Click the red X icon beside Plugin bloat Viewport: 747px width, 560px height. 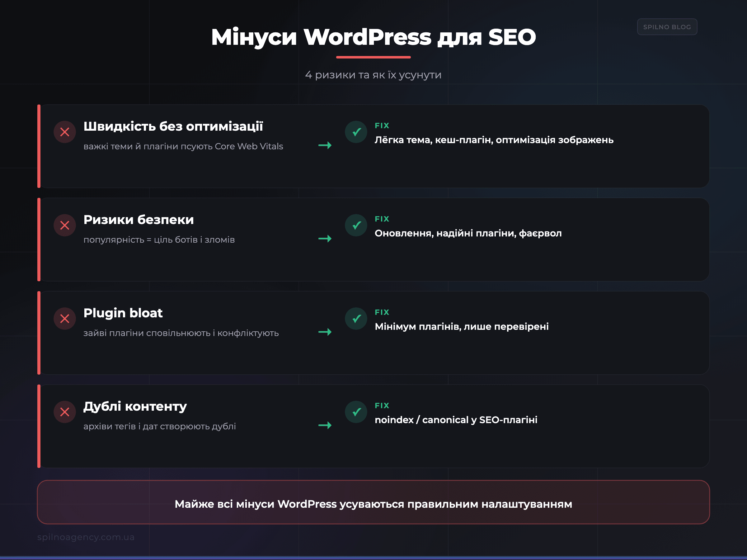click(x=64, y=319)
